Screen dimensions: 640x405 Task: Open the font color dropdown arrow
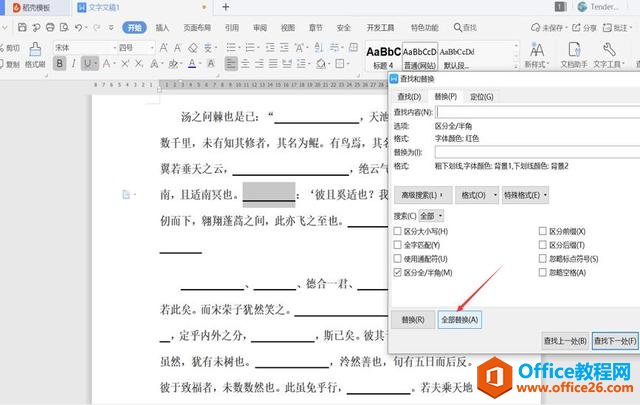[200, 64]
